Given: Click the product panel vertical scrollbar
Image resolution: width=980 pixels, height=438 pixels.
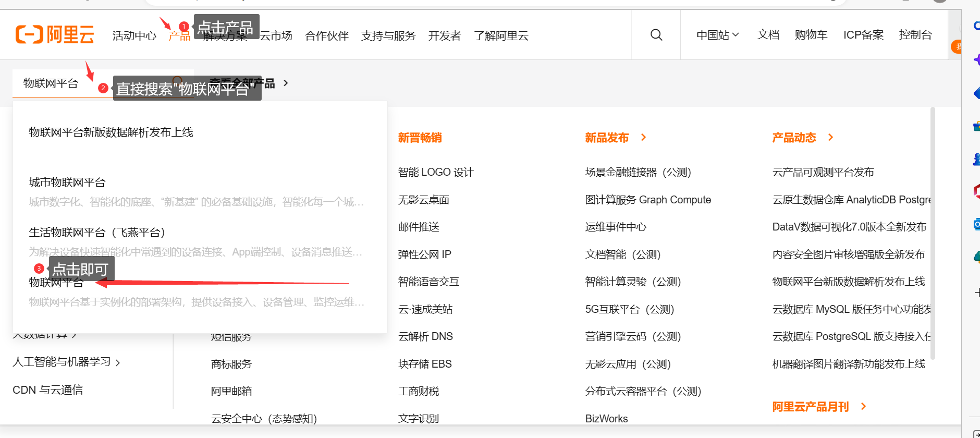Looking at the screenshot, I should [x=933, y=233].
